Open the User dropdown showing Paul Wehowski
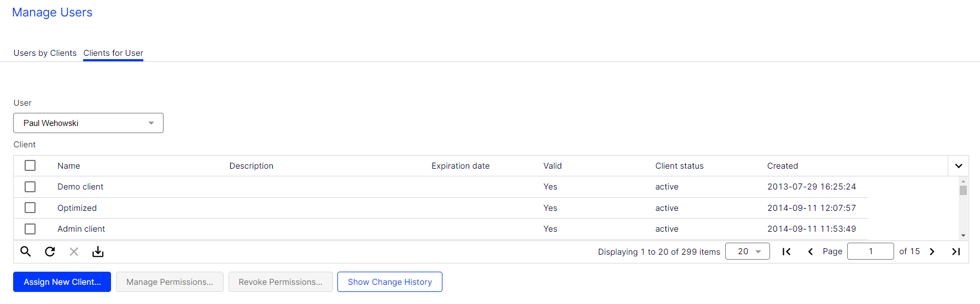The width and height of the screenshot is (980, 304). 88,123
